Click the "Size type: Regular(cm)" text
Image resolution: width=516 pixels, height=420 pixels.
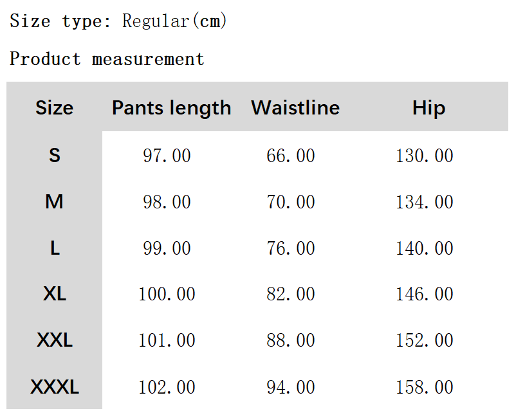[118, 21]
